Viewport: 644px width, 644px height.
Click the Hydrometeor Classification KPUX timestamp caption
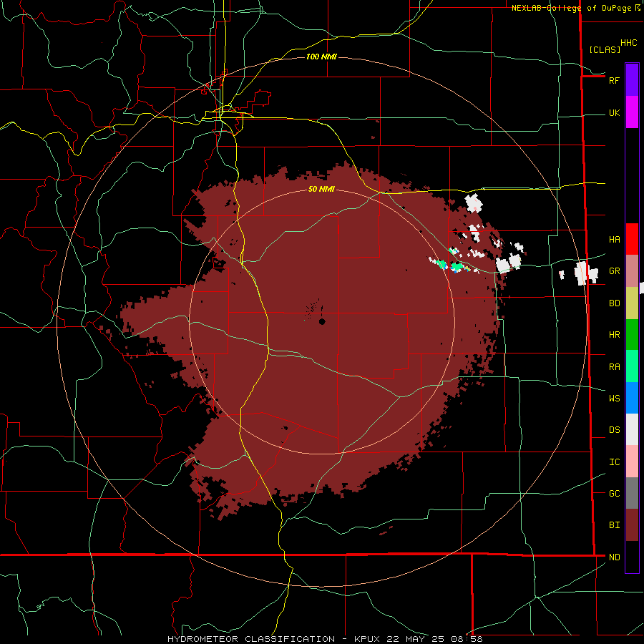click(325, 639)
